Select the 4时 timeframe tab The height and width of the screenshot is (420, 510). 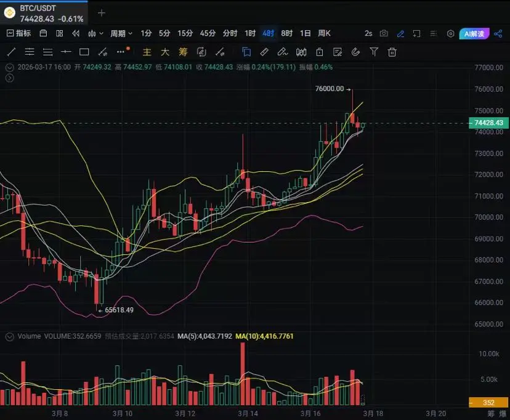[268, 33]
